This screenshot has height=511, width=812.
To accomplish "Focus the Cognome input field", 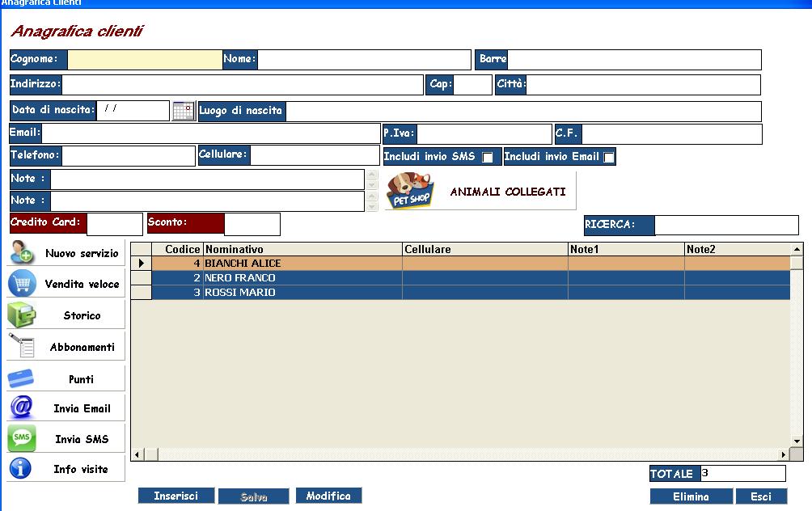I will pyautogui.click(x=145, y=60).
